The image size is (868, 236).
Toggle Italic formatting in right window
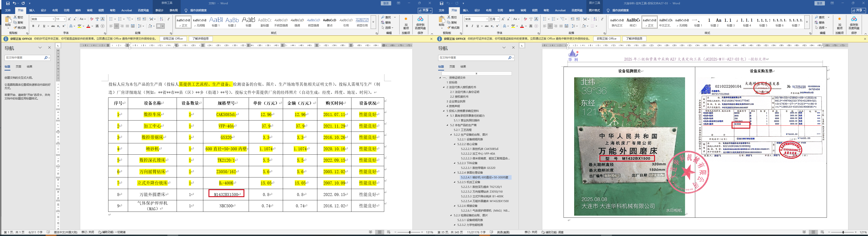point(472,26)
